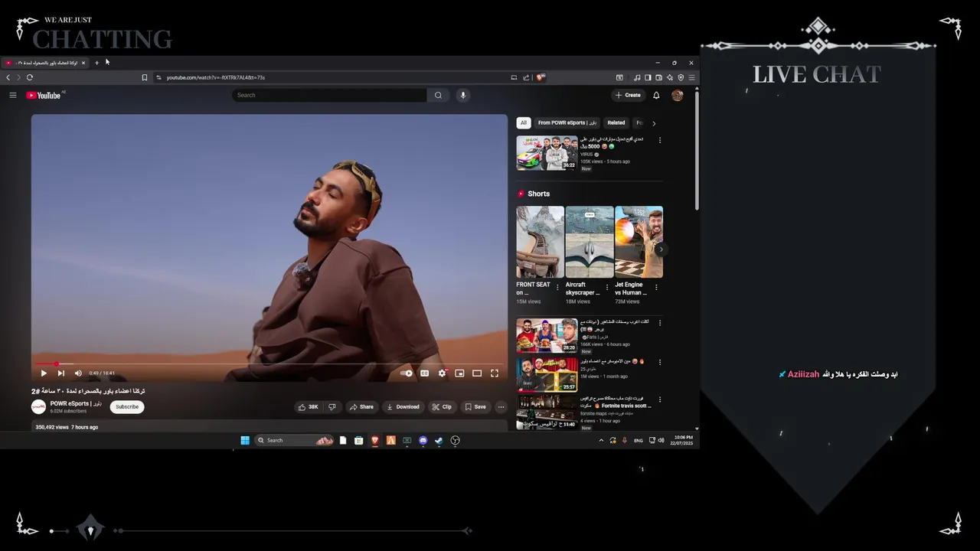Open options for Fortnite travis scott video
The height and width of the screenshot is (551, 980).
coord(660,399)
